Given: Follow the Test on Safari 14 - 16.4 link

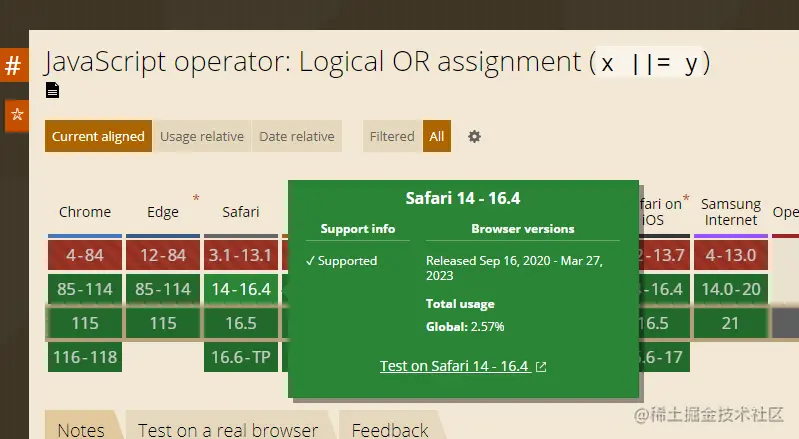Looking at the screenshot, I should coord(454,366).
